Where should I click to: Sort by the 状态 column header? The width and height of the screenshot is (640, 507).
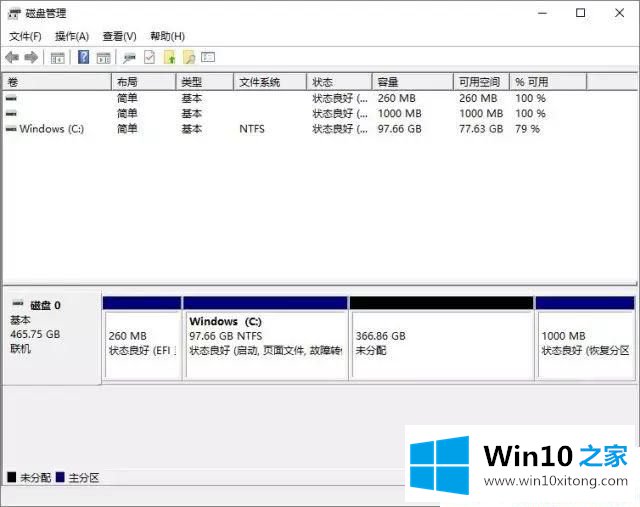click(339, 82)
